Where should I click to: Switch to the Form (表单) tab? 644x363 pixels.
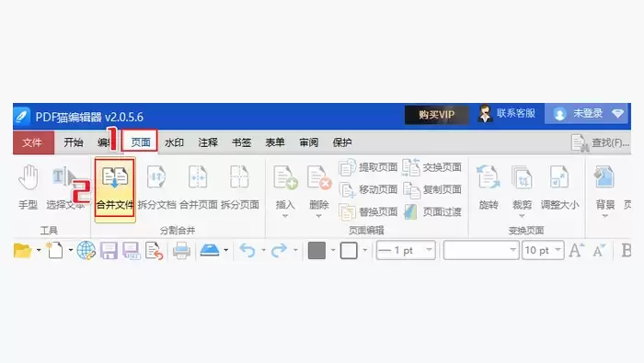coord(275,142)
